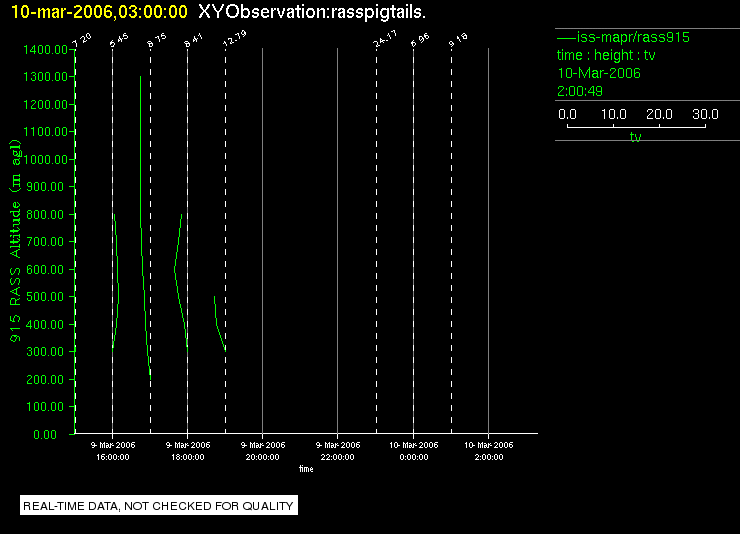The height and width of the screenshot is (534, 740).
Task: Click the scale value "10.0" in legend
Action: pos(614,114)
